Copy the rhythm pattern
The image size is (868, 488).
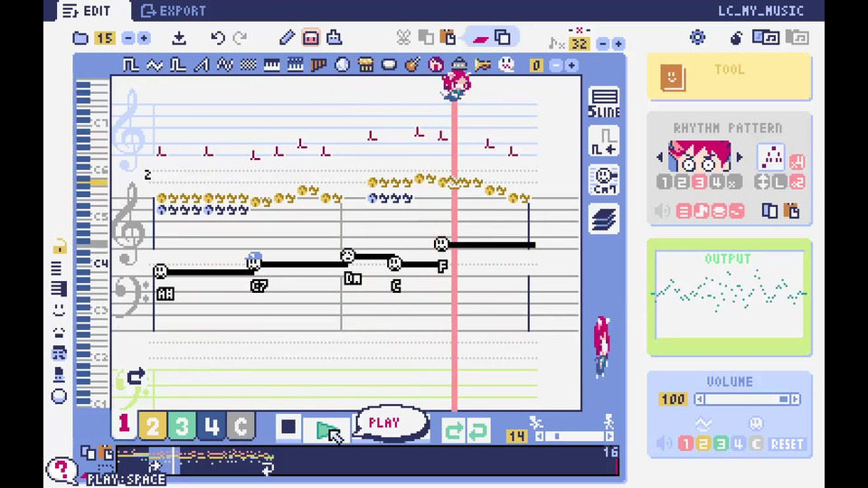pos(769,211)
